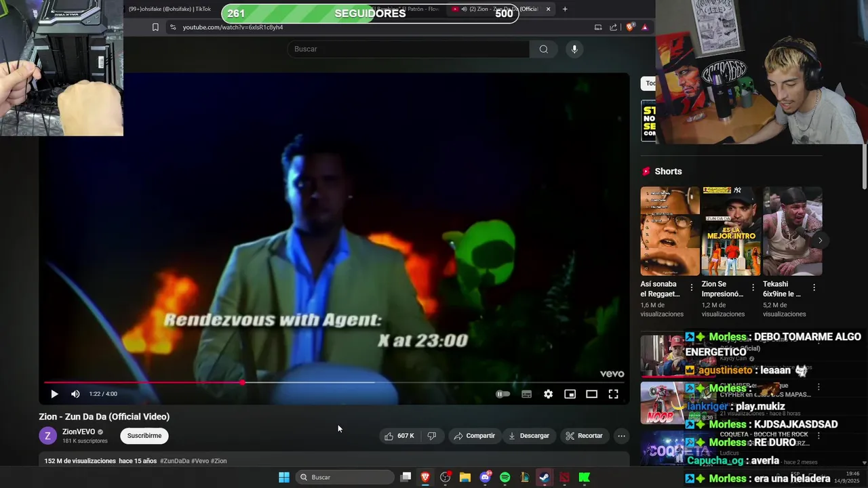Image resolution: width=868 pixels, height=488 pixels.
Task: Open Task View on the taskbar
Action: tap(406, 477)
